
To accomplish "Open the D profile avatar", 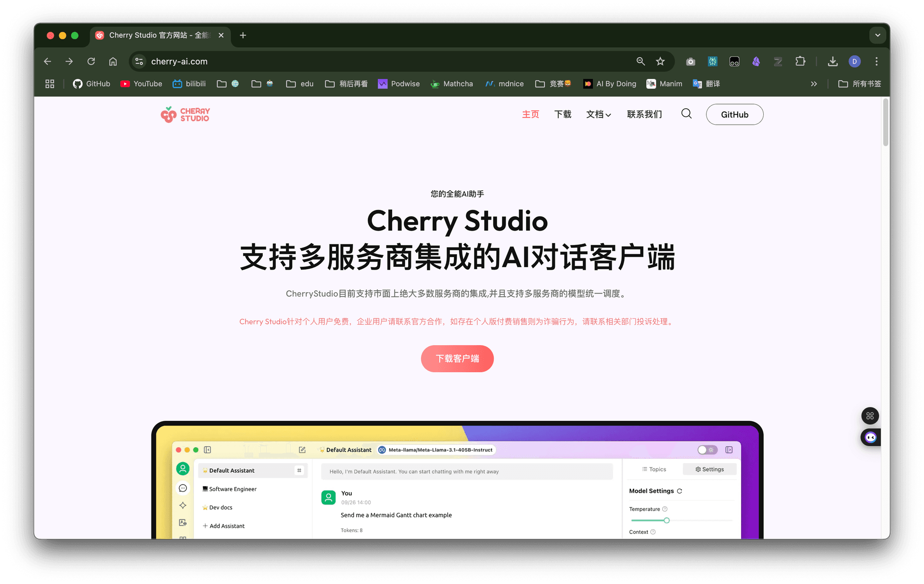I will click(855, 61).
